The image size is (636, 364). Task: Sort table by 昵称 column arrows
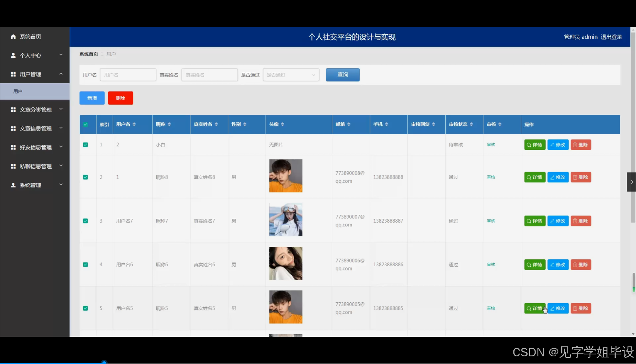169,124
